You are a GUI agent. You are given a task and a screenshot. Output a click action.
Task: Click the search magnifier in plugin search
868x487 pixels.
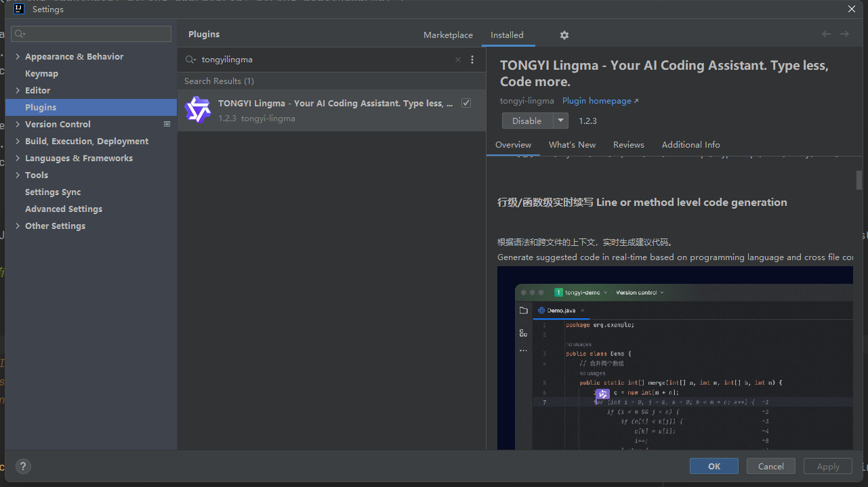190,60
